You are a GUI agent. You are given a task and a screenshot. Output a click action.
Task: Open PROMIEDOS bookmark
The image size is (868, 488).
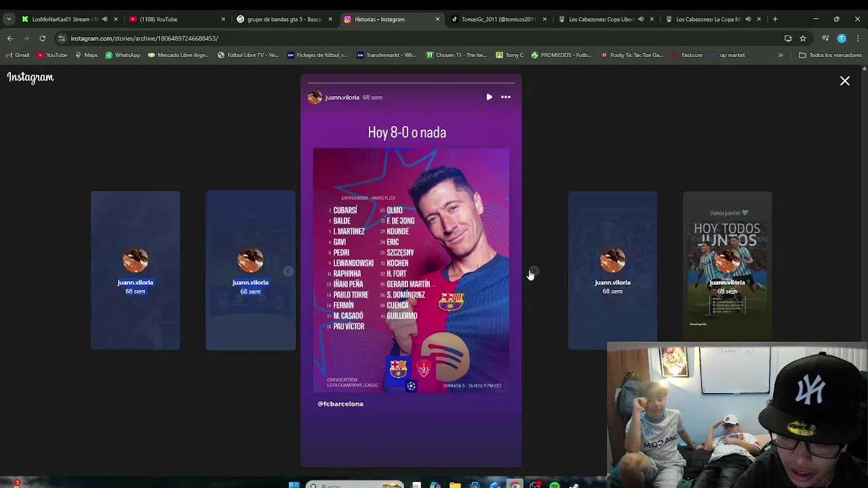pos(561,55)
